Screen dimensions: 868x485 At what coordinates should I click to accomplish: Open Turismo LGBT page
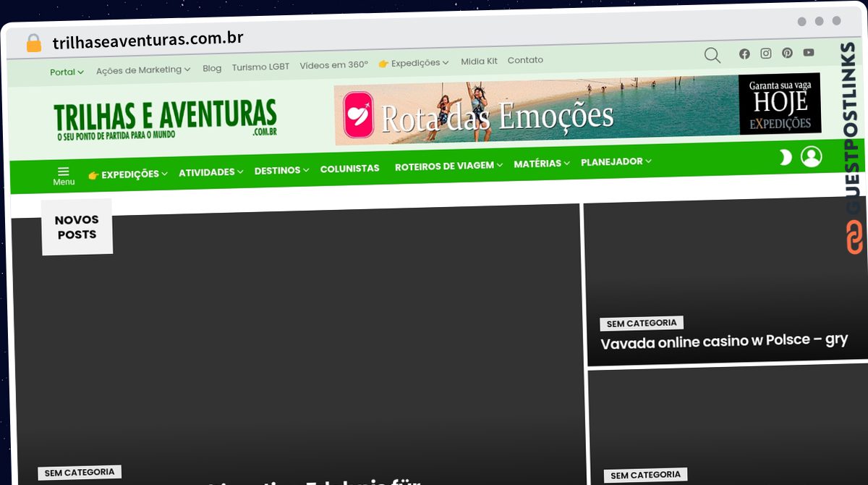(x=260, y=67)
